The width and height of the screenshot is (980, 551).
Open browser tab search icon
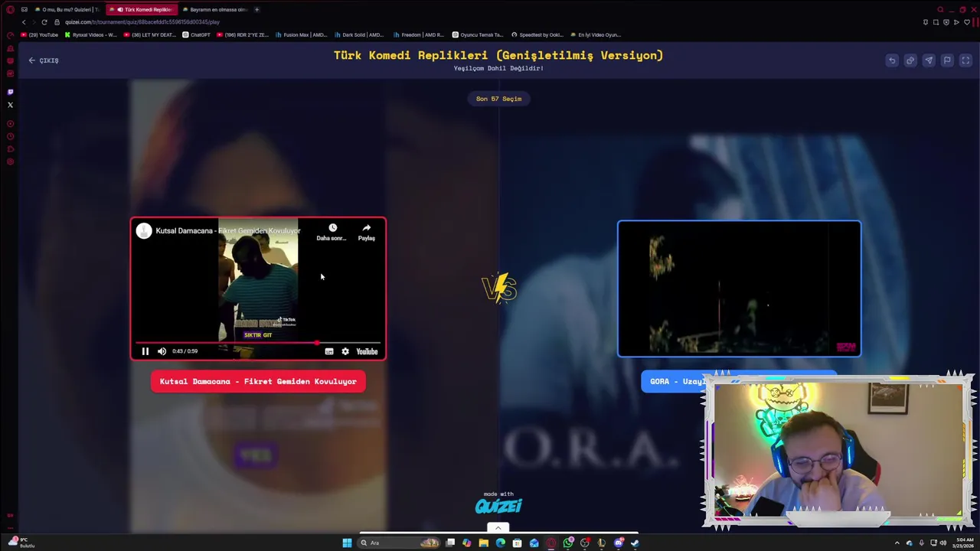[940, 9]
